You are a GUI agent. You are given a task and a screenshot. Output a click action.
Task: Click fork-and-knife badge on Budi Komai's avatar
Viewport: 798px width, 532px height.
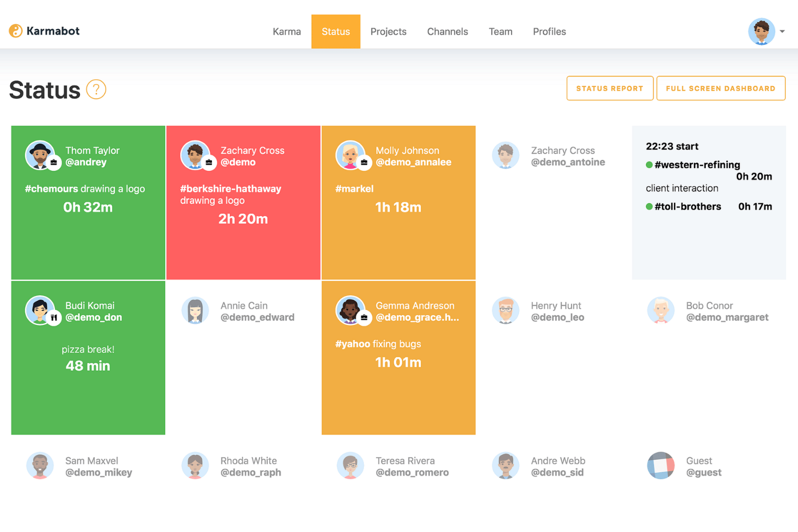coord(54,317)
